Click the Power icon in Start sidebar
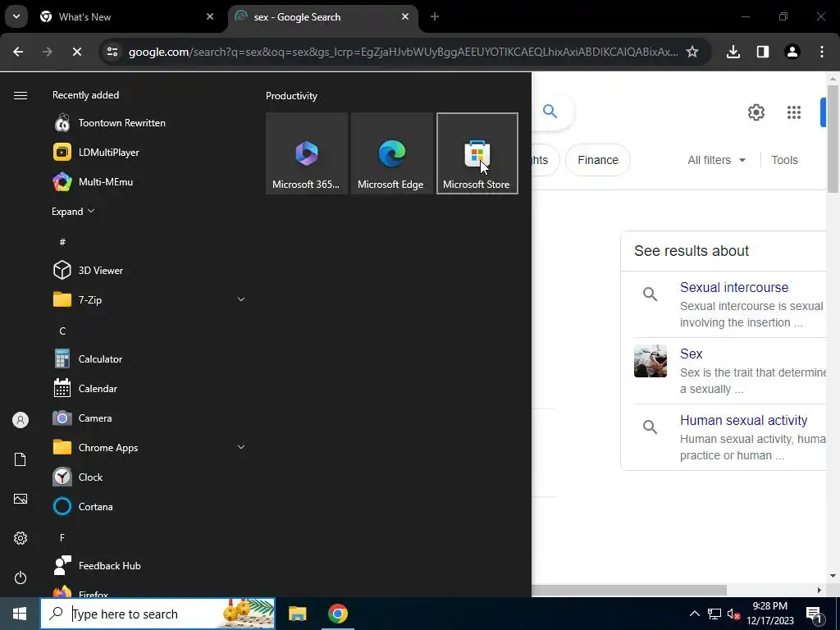Viewport: 840px width, 630px height. [x=21, y=577]
